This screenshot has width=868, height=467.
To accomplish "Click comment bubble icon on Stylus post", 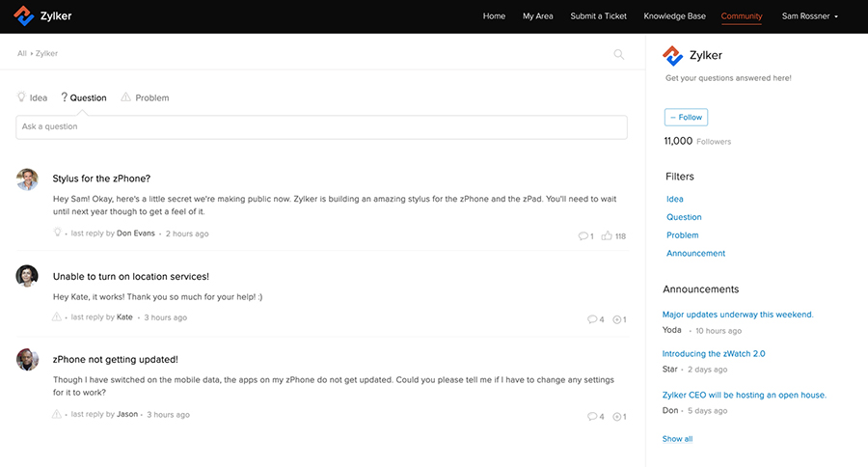I will click(583, 235).
